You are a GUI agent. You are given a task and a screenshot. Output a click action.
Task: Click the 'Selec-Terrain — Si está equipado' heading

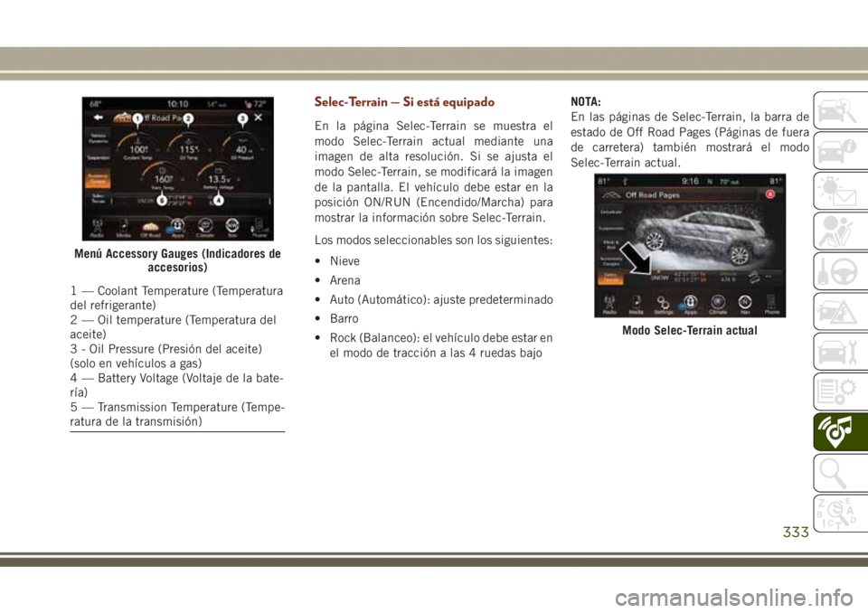click(404, 102)
